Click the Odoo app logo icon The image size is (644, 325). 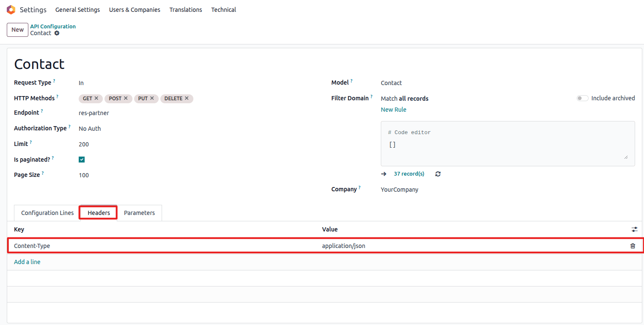[x=11, y=10]
